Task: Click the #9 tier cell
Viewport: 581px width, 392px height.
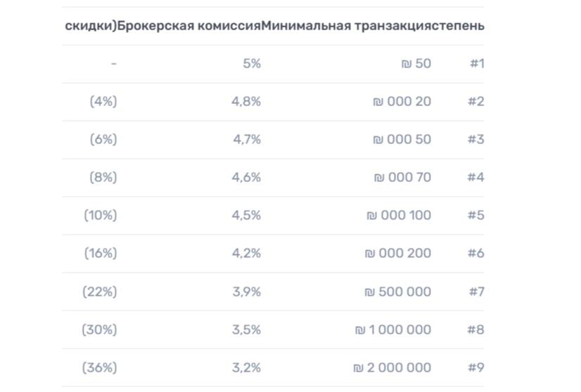Action: click(x=475, y=367)
